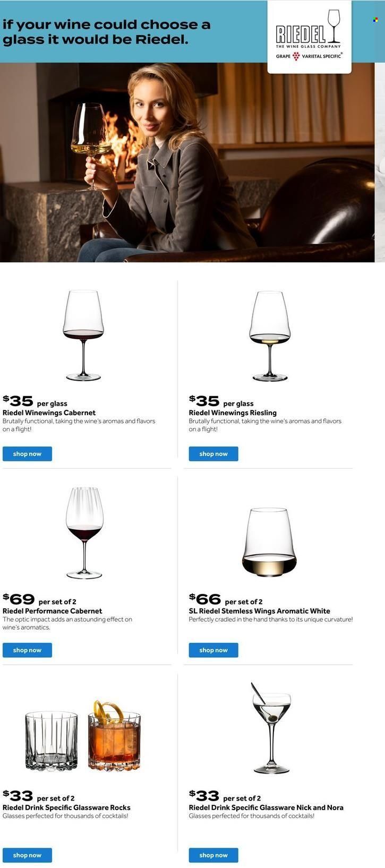The image size is (385, 868).
Task: Click Riedel Drink Specific Glassware Rocks title
Action: click(x=66, y=807)
